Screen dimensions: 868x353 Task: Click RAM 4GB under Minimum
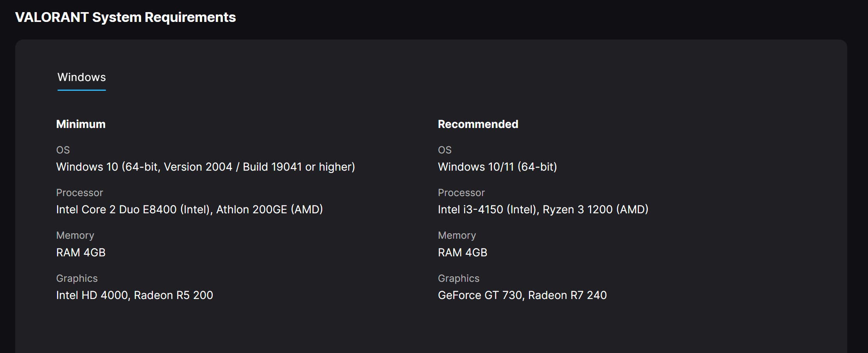coord(81,252)
